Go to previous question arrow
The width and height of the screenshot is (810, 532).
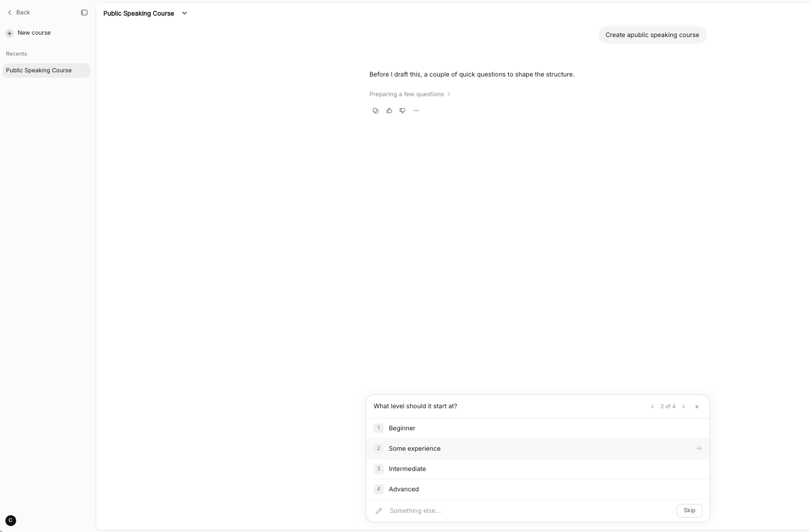coord(652,406)
